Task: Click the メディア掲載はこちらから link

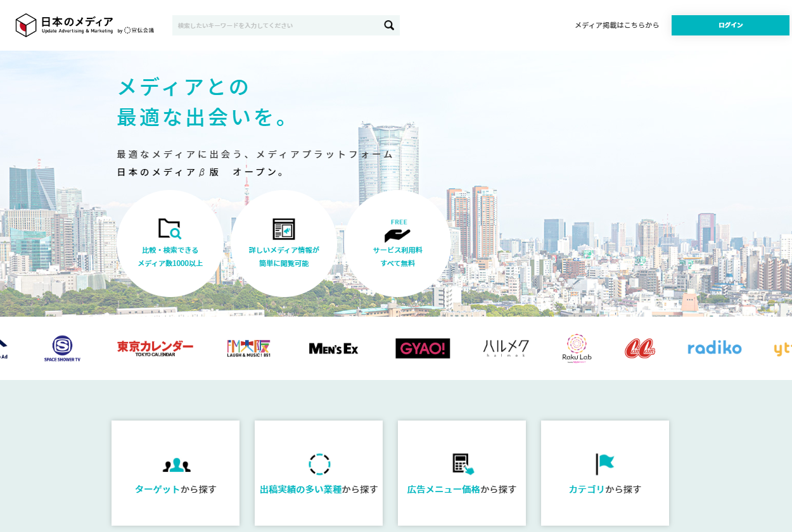Action: pyautogui.click(x=616, y=25)
